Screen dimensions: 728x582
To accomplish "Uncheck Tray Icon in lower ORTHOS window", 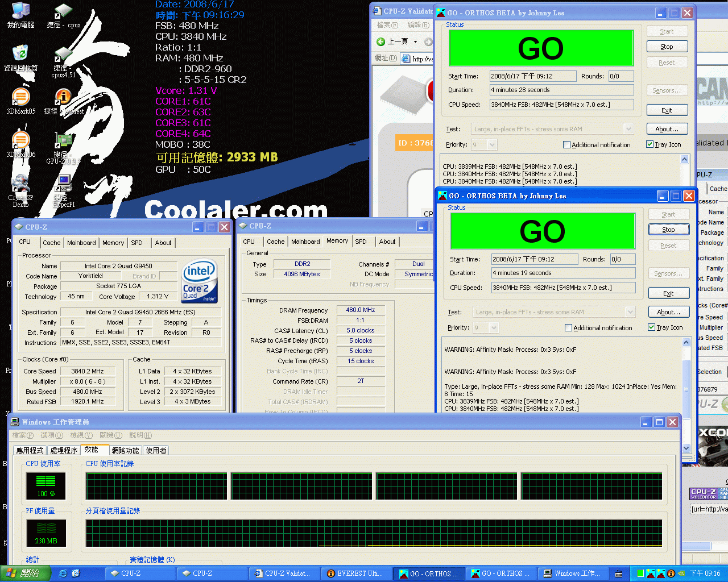I will [652, 327].
